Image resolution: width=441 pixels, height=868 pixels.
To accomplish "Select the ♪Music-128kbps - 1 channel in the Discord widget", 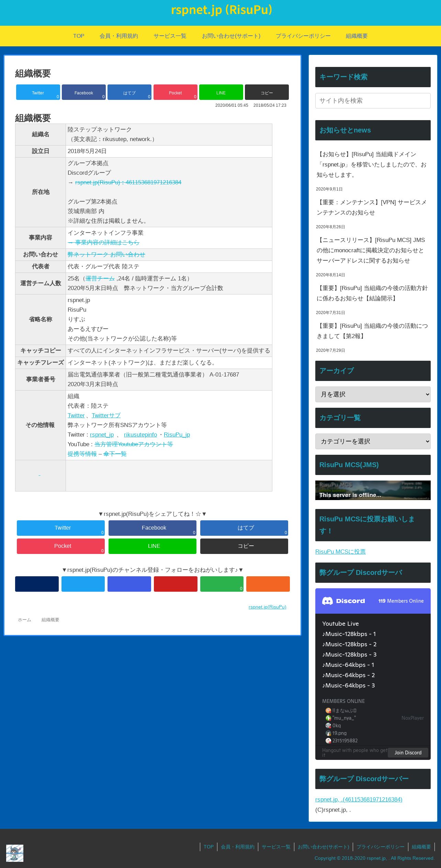I will click(349, 634).
